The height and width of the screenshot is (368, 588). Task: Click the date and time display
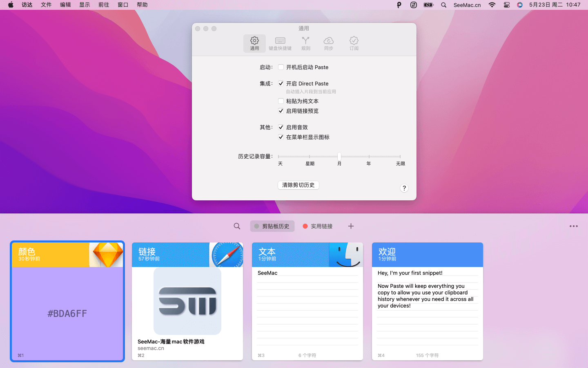pyautogui.click(x=555, y=5)
